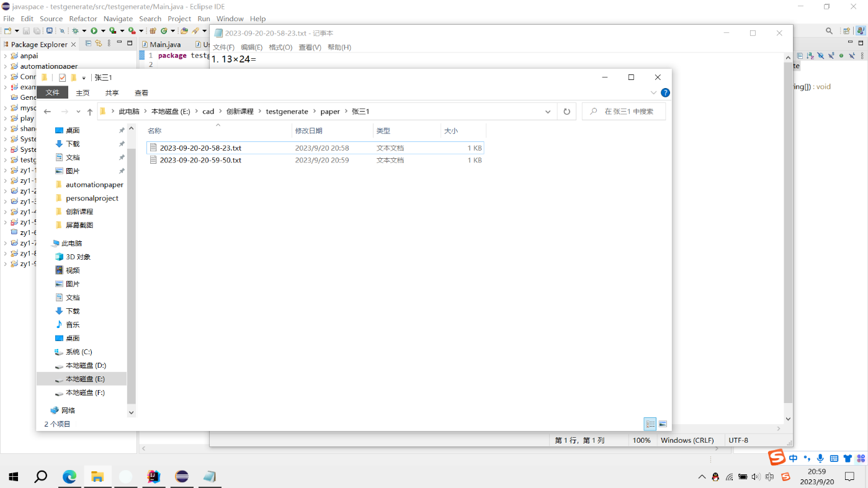Viewport: 868px width, 488px height.
Task: Click Eclipse search magnifier icon
Action: [x=829, y=31]
